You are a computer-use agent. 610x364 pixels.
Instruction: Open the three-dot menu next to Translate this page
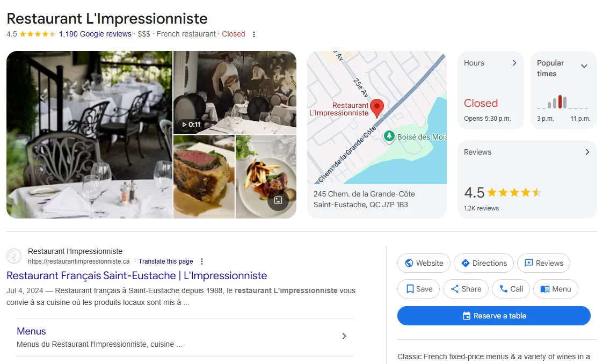pos(201,261)
